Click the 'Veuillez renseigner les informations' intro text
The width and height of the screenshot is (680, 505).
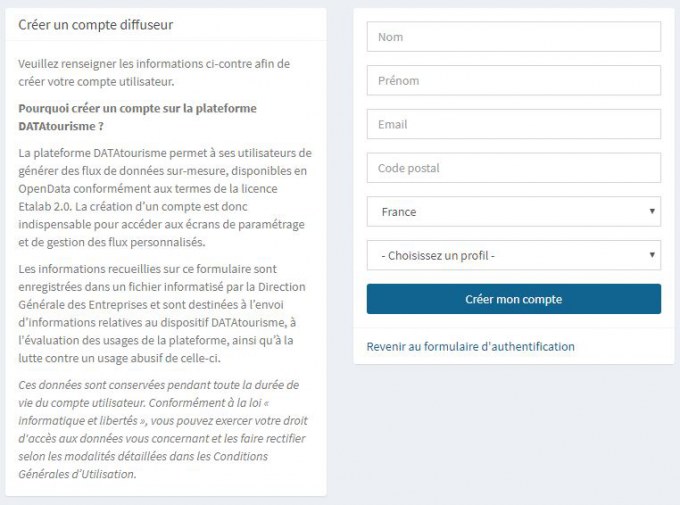[x=154, y=72]
